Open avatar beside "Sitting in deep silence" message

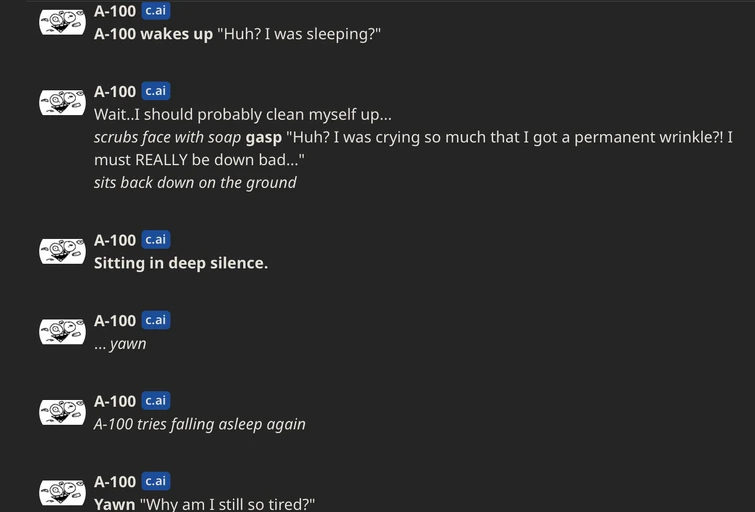point(62,251)
